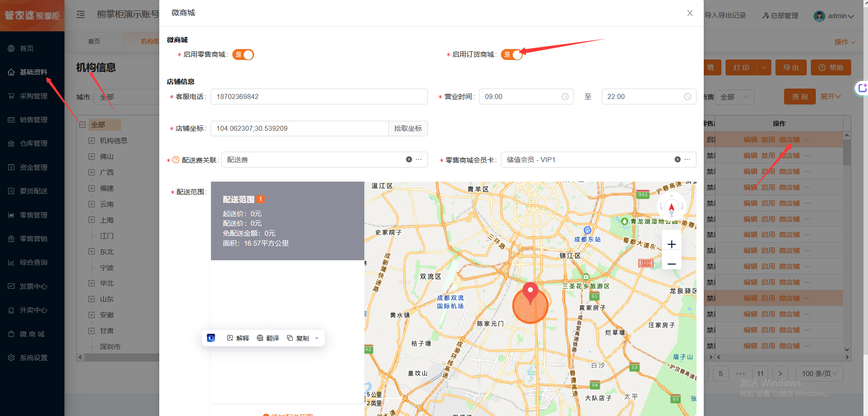
Task: Close the 微商城 dialog
Action: (690, 13)
